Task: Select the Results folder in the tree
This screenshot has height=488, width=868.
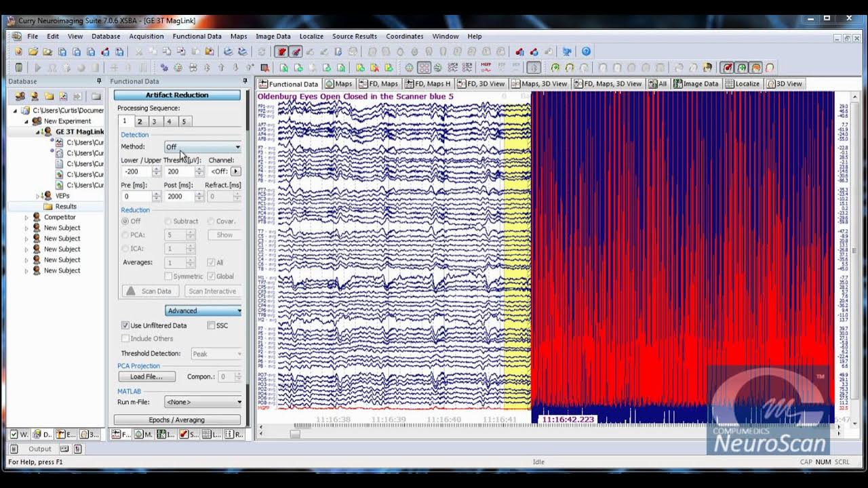Action: click(x=66, y=207)
